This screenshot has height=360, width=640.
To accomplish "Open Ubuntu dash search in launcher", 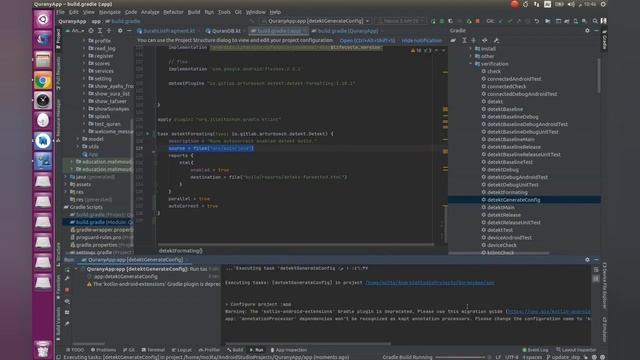I will tap(43, 20).
